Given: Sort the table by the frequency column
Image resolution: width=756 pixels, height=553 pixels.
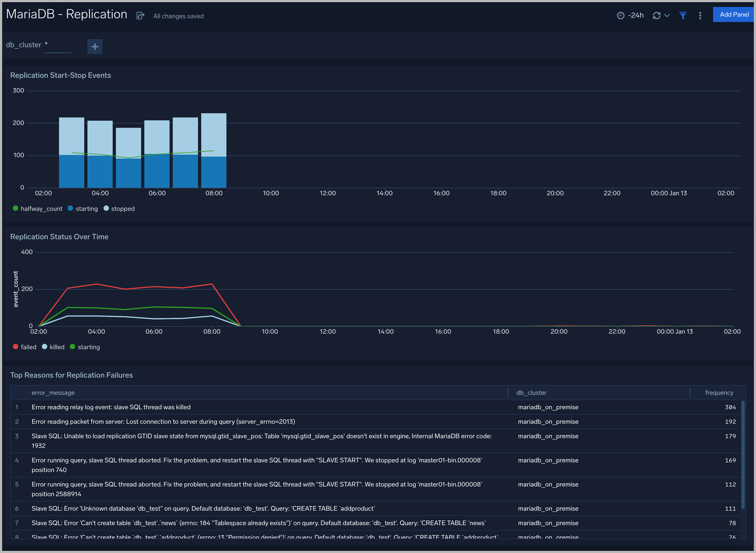Looking at the screenshot, I should click(719, 392).
